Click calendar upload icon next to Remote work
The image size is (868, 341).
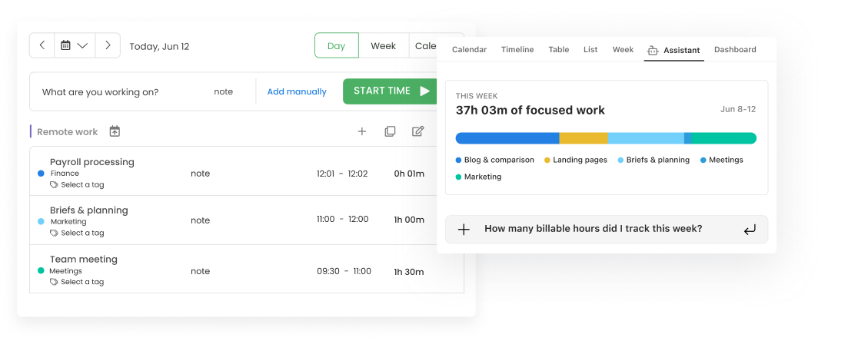click(115, 131)
